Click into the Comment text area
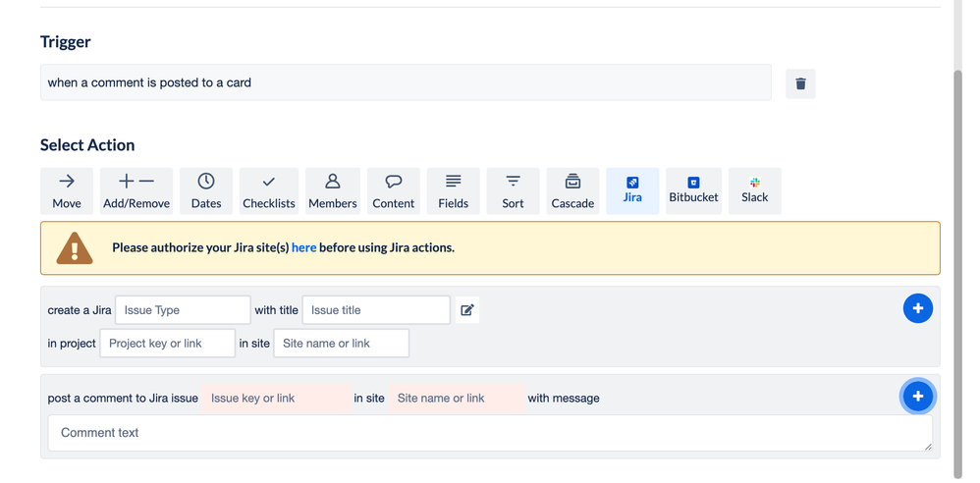The width and height of the screenshot is (980, 483). (490, 433)
